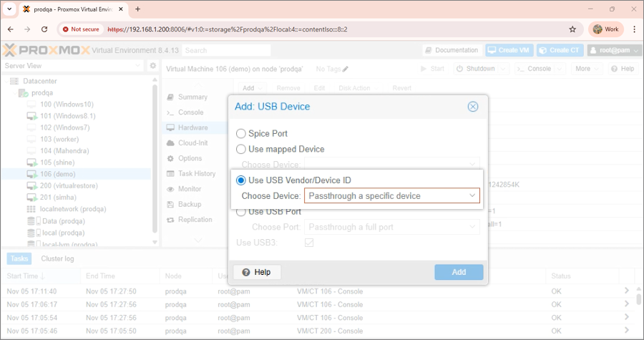Image resolution: width=644 pixels, height=340 pixels.
Task: Choose the Use USB Port radio button
Action: (241, 212)
